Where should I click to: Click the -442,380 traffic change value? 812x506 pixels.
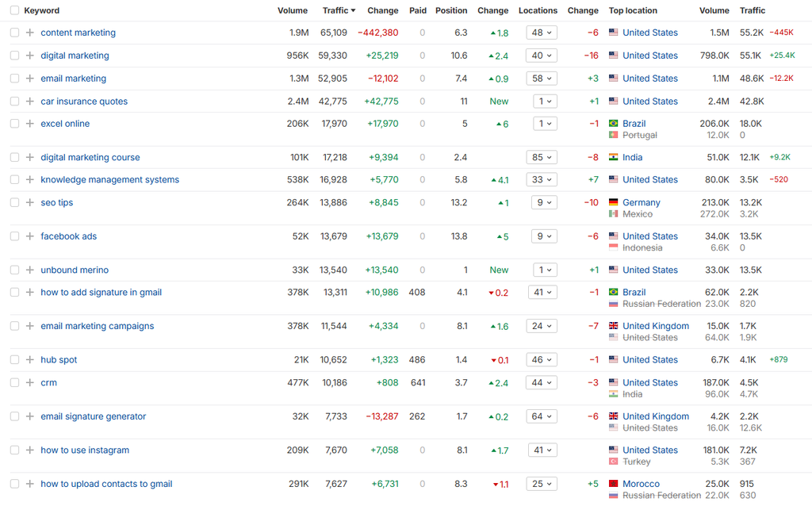(378, 33)
